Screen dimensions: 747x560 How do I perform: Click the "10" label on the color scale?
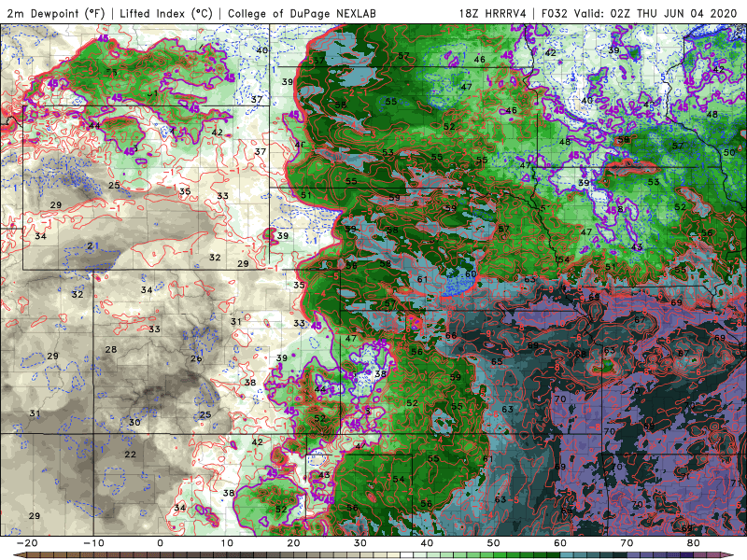tap(227, 543)
